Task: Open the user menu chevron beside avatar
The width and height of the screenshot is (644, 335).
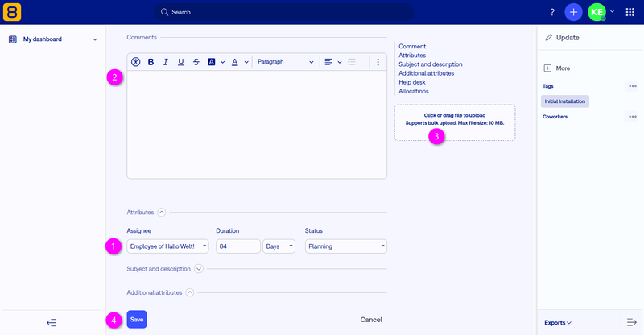Action: coord(612,11)
